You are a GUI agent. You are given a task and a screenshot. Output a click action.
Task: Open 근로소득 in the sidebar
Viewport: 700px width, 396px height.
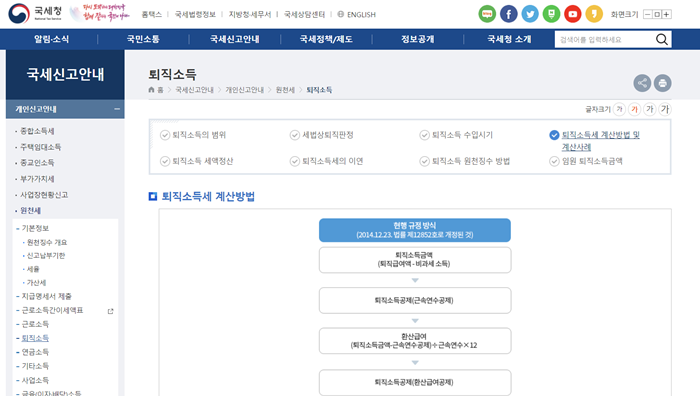[35, 324]
